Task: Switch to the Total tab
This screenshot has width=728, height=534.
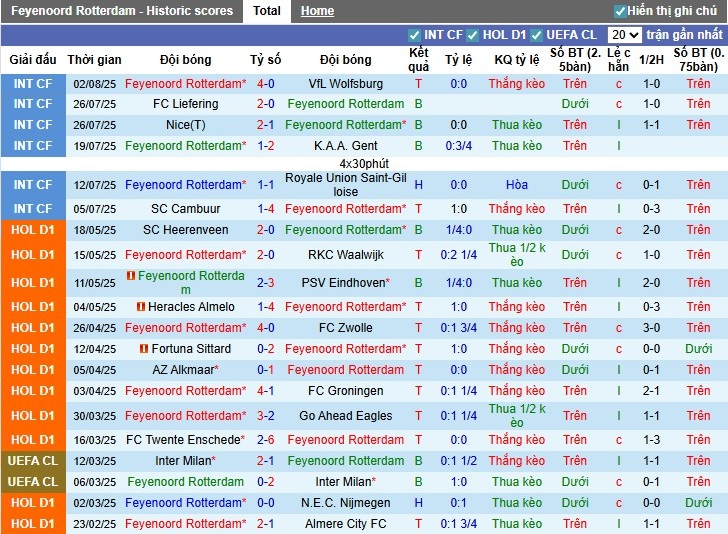Action: pyautogui.click(x=267, y=11)
